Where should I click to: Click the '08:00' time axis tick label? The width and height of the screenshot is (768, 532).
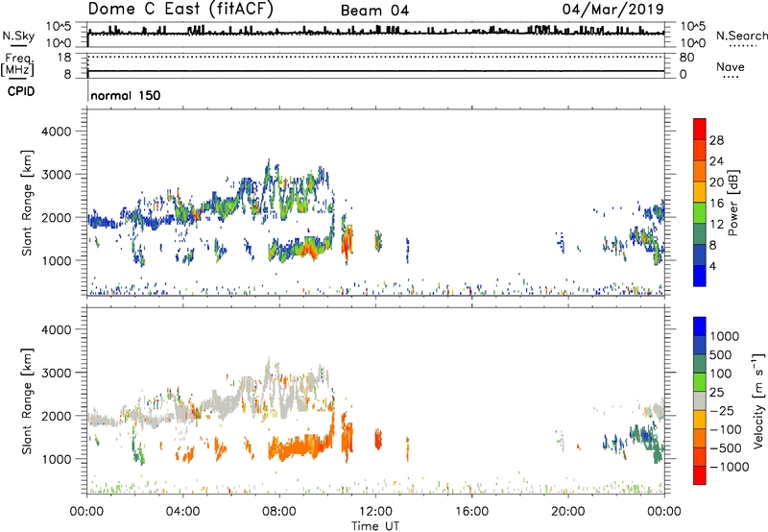(279, 512)
